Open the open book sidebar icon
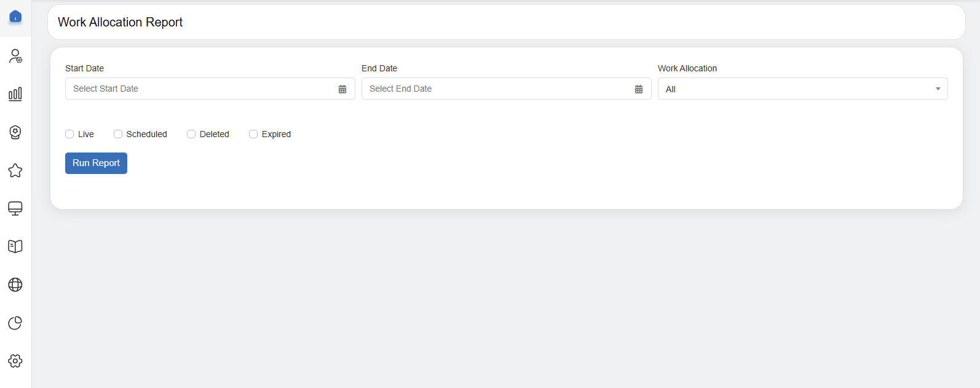This screenshot has width=980, height=388. point(15,247)
